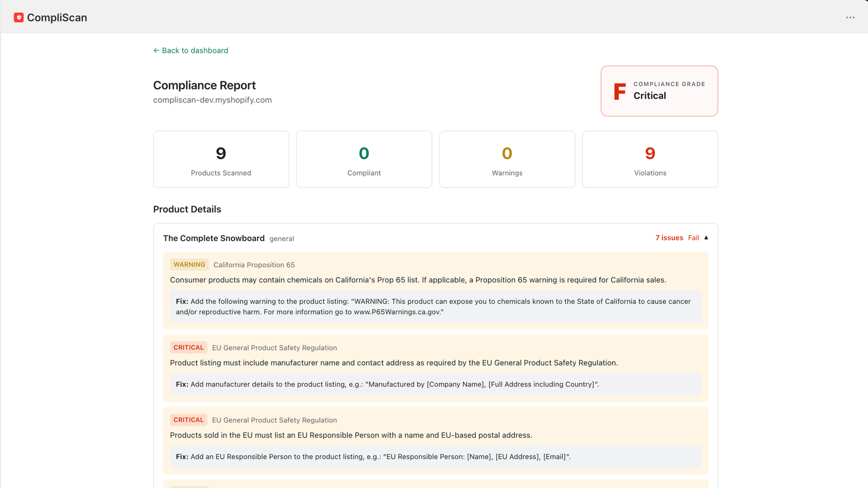Click the EU Responsible Person requirement description

point(351,435)
